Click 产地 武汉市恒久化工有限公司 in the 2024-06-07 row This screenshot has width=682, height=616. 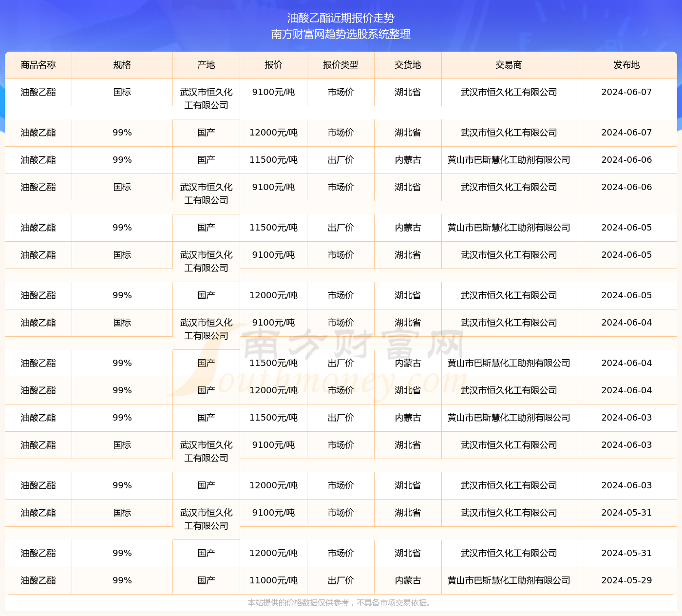pyautogui.click(x=206, y=98)
